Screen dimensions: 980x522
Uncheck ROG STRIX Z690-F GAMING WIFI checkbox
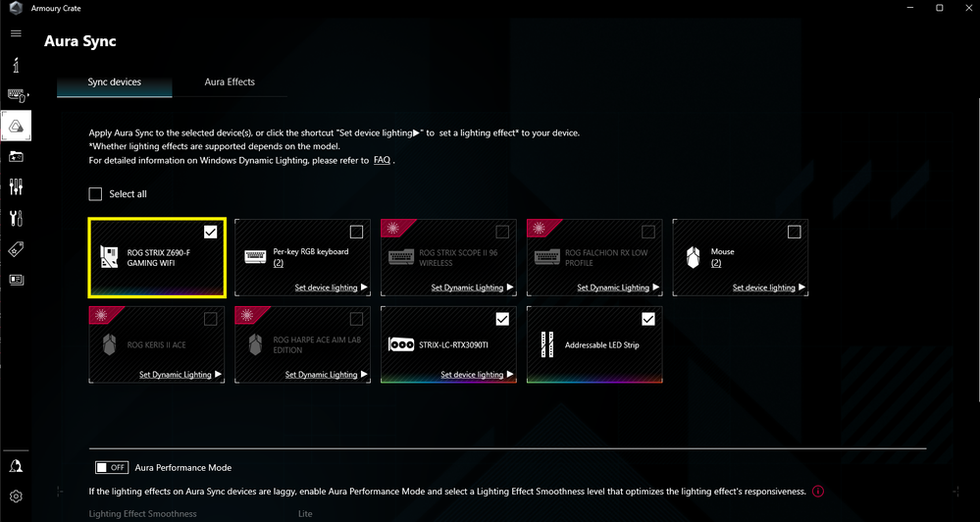211,232
